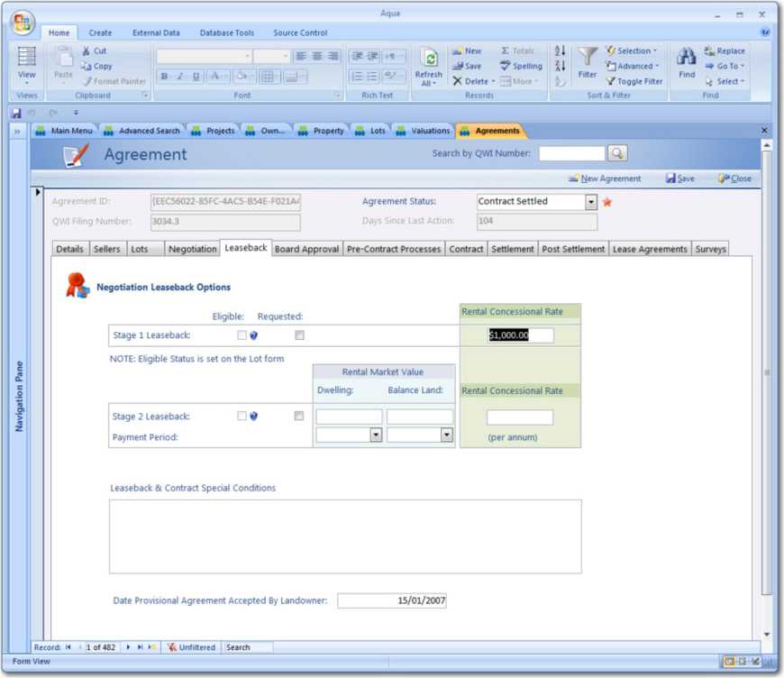Viewport: 784px width, 678px height.
Task: Toggle the Stage 1 Leaseback Eligible checkbox
Action: tap(242, 335)
